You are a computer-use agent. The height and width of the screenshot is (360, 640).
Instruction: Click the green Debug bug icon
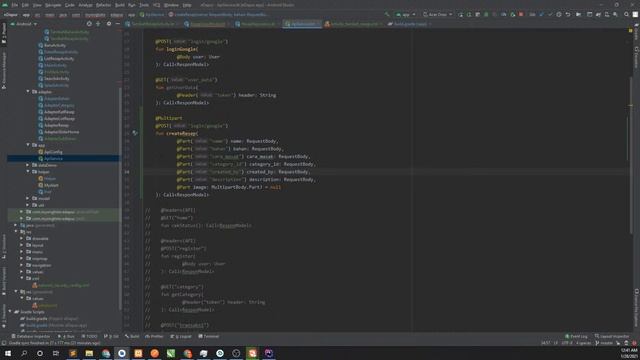[x=486, y=14]
